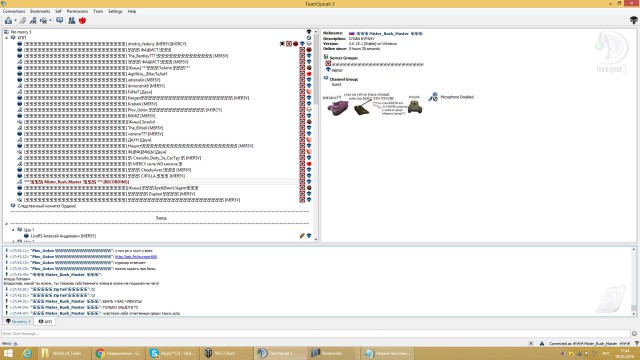Click the Disconnect toolbar icon
The width and height of the screenshot is (640, 360).
tap(23, 20)
